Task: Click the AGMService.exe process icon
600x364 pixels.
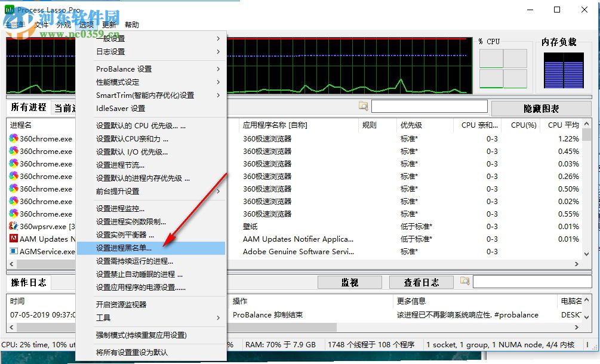Action: (x=13, y=251)
